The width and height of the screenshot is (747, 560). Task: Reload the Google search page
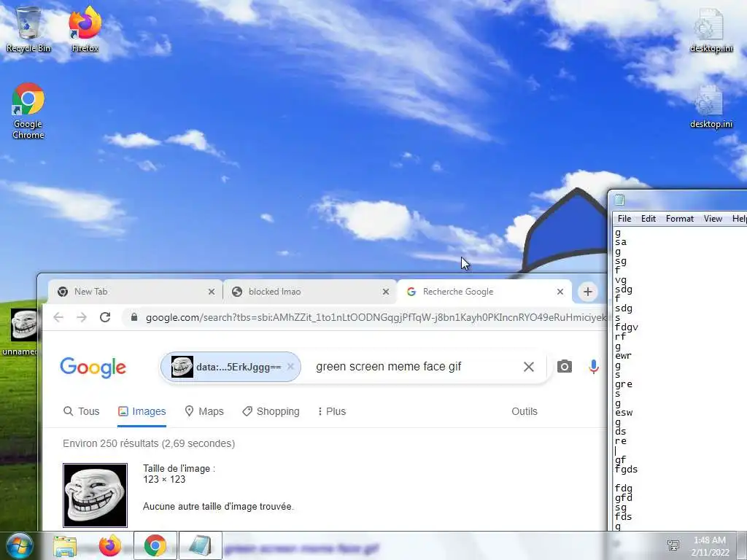point(105,317)
